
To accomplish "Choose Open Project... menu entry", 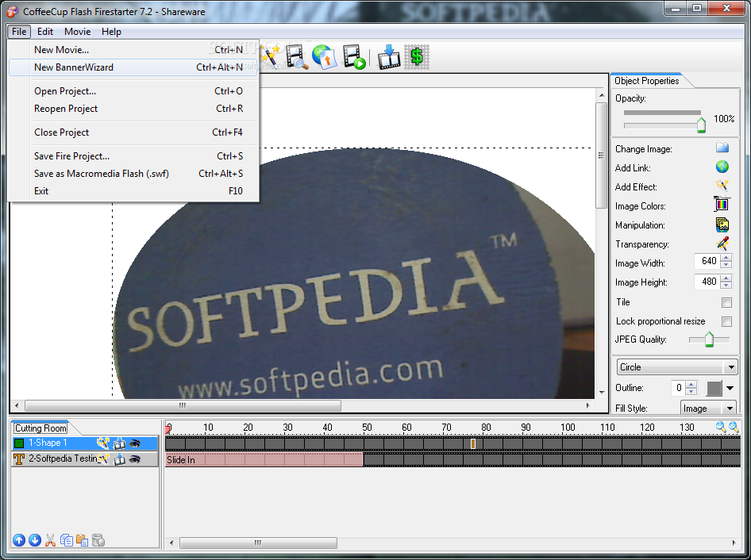I will point(133,91).
